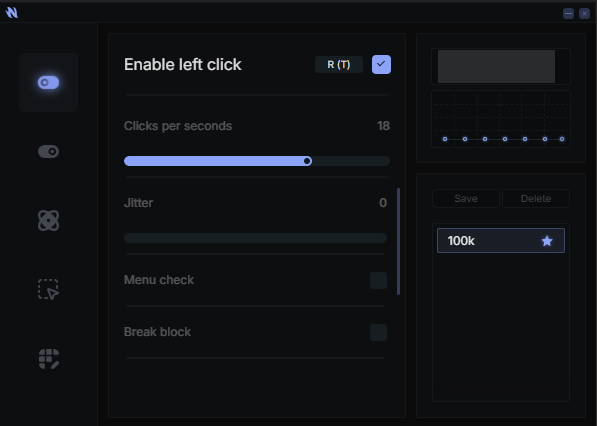Select the 100k profile entry
Image resolution: width=597 pixels, height=426 pixels.
click(501, 241)
